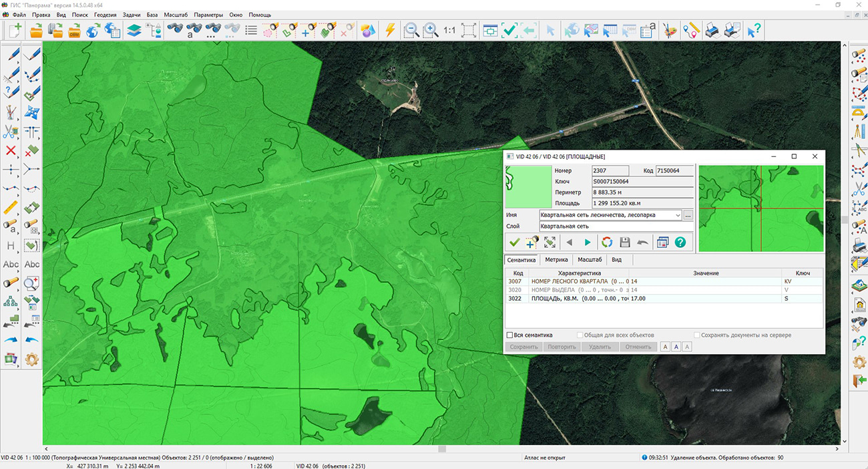
Task: Toggle 'Общая для всех объектов' checkbox
Action: tap(579, 335)
